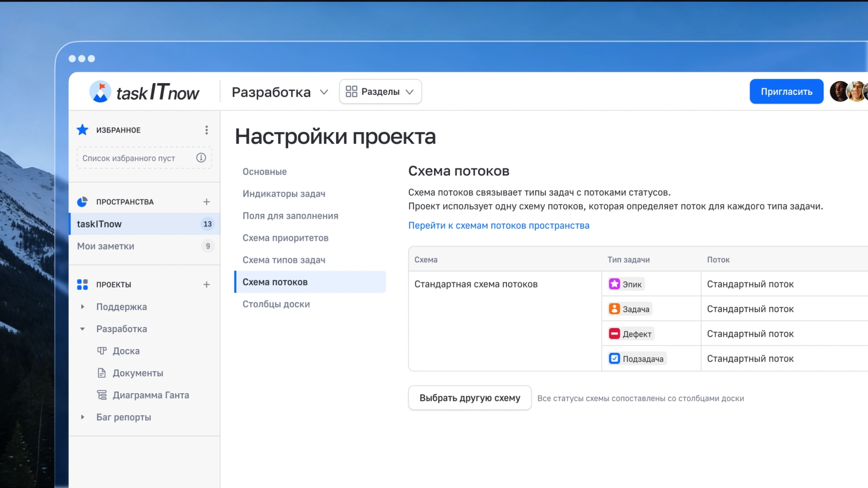868x488 pixels.
Task: Click Стандартный поток in Эпик row
Action: click(750, 284)
